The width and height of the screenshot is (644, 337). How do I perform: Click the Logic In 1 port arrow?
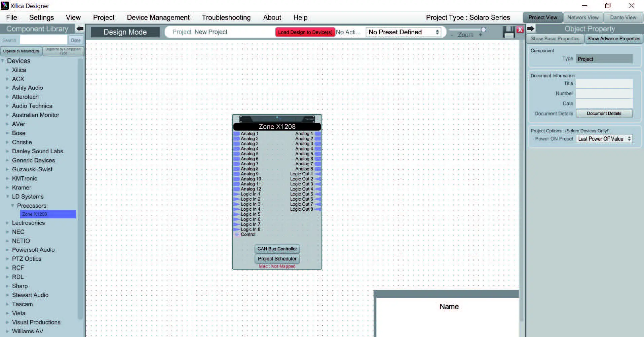[236, 194]
